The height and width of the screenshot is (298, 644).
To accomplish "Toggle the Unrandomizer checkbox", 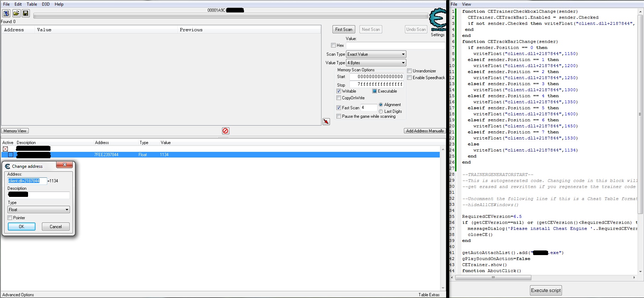I will (x=409, y=71).
